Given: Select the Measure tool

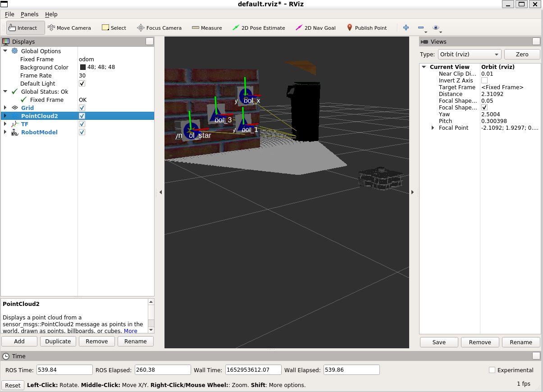Looking at the screenshot, I should (x=207, y=27).
